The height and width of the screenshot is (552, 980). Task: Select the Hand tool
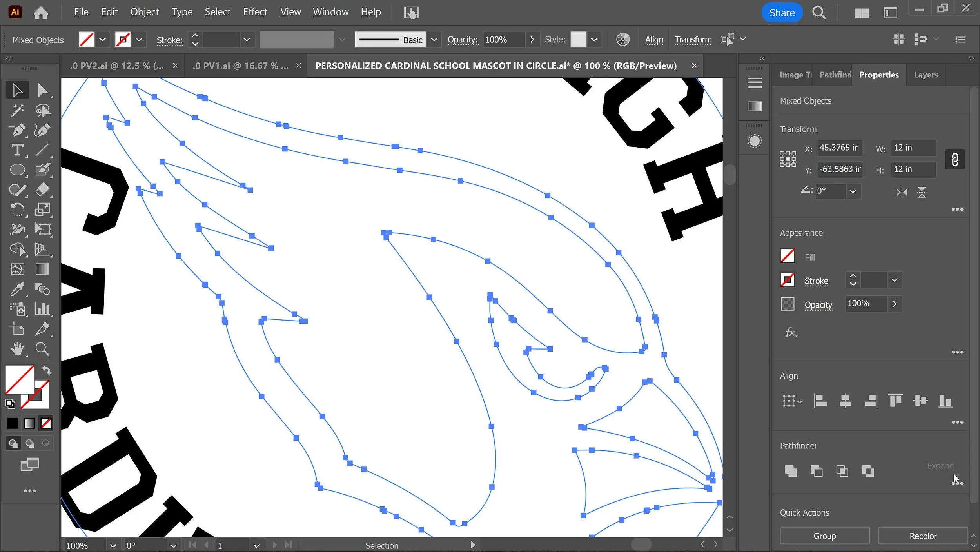(x=17, y=349)
